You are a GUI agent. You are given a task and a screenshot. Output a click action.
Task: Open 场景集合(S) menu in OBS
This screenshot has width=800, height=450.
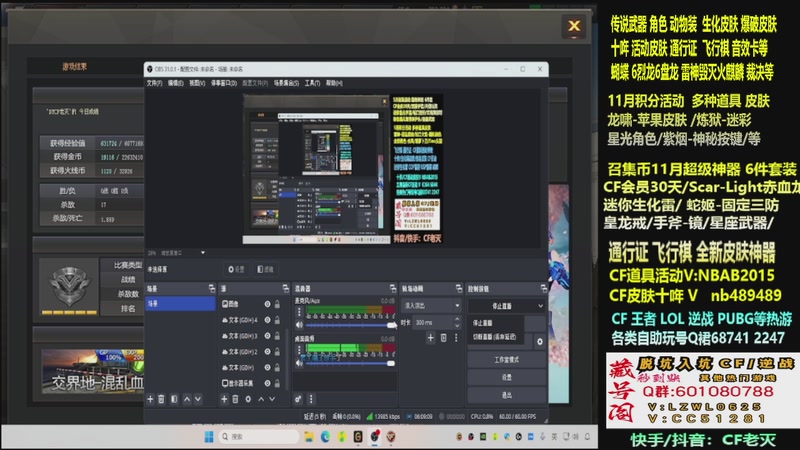[x=286, y=83]
